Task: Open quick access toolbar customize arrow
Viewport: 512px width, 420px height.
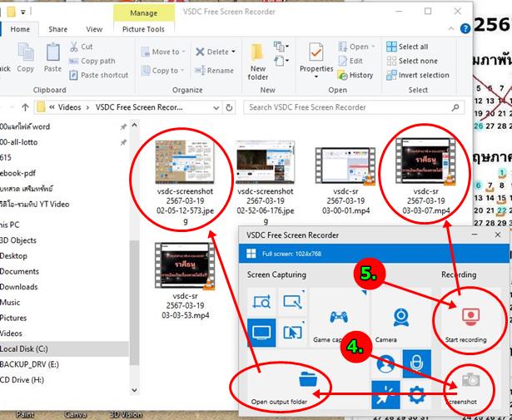Action: click(23, 12)
